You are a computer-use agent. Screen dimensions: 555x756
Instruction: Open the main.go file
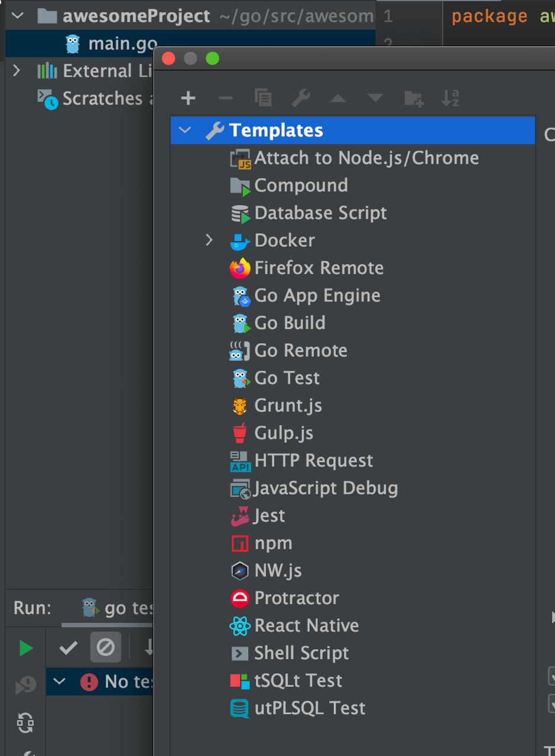pos(121,44)
